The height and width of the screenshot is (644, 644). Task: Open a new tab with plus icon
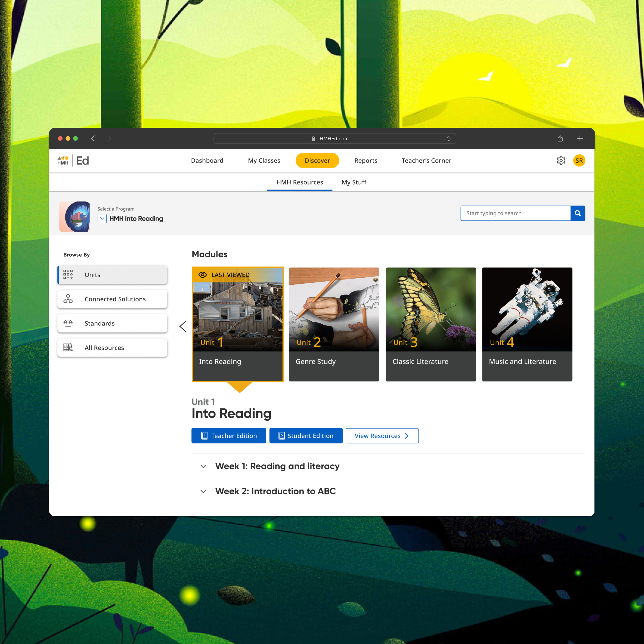click(x=580, y=138)
